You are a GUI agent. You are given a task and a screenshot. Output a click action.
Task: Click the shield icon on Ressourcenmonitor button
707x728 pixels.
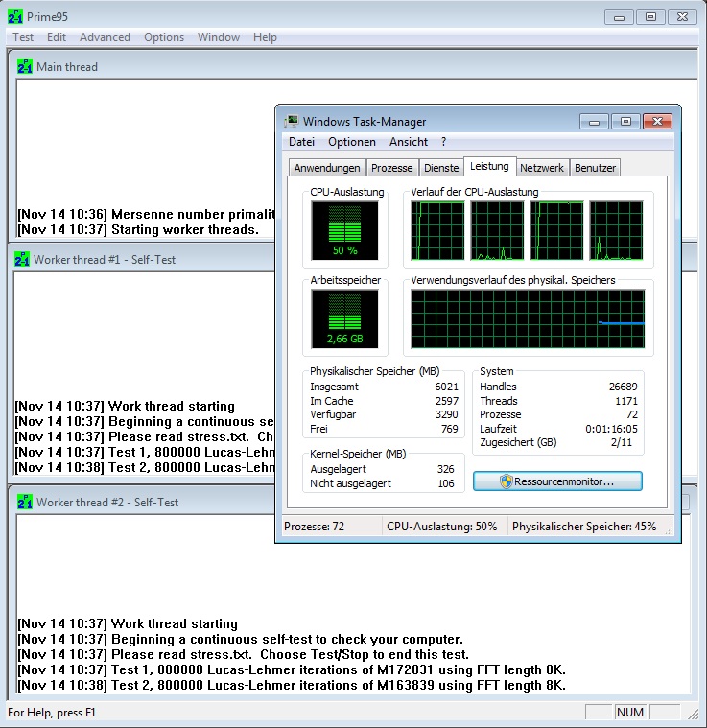click(506, 481)
